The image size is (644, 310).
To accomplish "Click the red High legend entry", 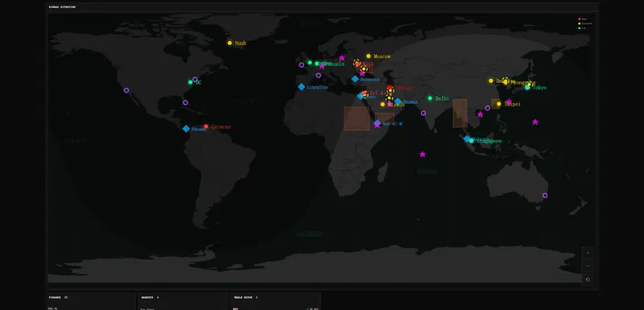I will [582, 19].
